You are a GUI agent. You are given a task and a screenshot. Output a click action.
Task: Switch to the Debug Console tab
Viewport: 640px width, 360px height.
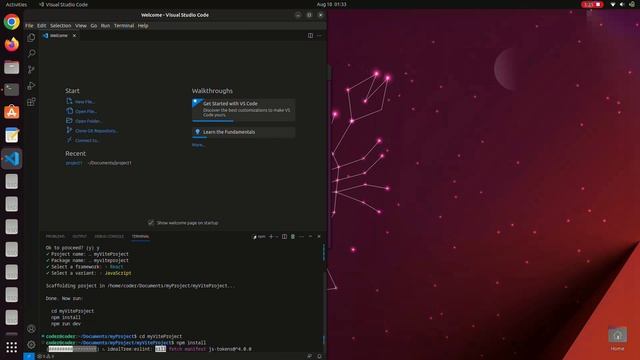tap(109, 236)
